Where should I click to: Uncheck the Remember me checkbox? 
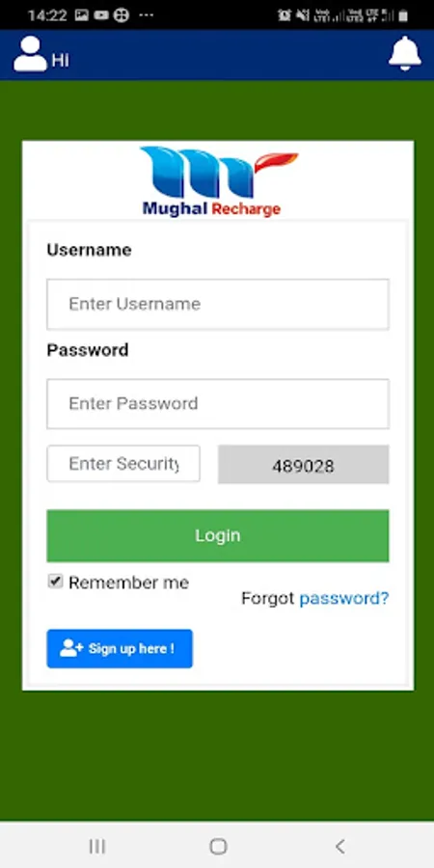pyautogui.click(x=55, y=582)
